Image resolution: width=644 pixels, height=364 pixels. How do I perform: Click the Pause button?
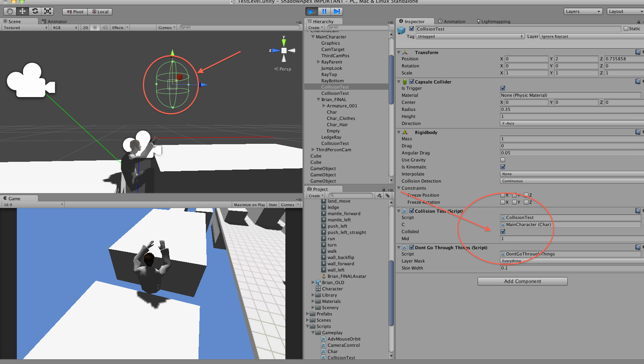click(324, 11)
